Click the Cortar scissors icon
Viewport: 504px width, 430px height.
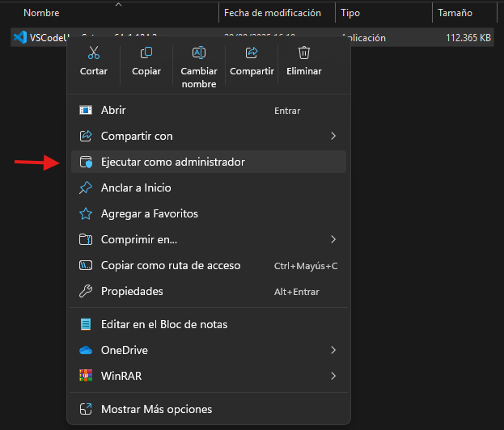[94, 53]
